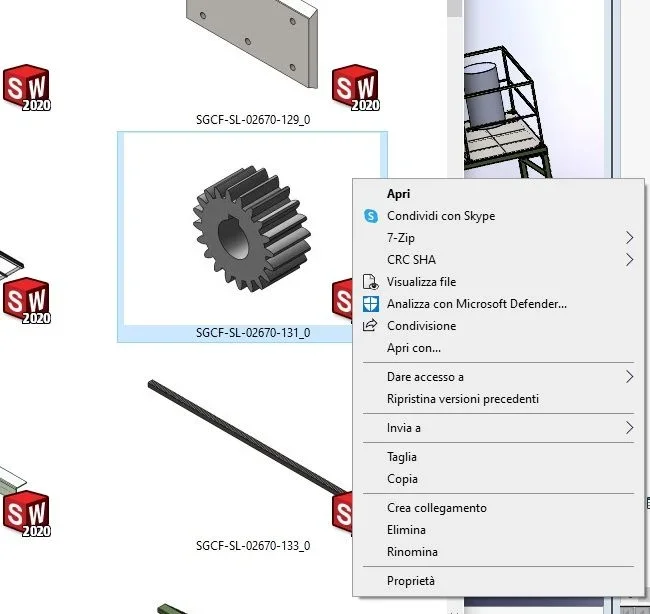Open Invia a entry
650x614 pixels.
coord(498,428)
